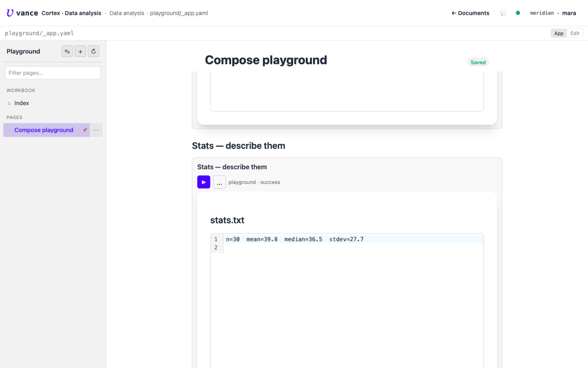Click the Stats — describe them section heading
Image resolution: width=588 pixels, height=368 pixels.
click(x=239, y=146)
